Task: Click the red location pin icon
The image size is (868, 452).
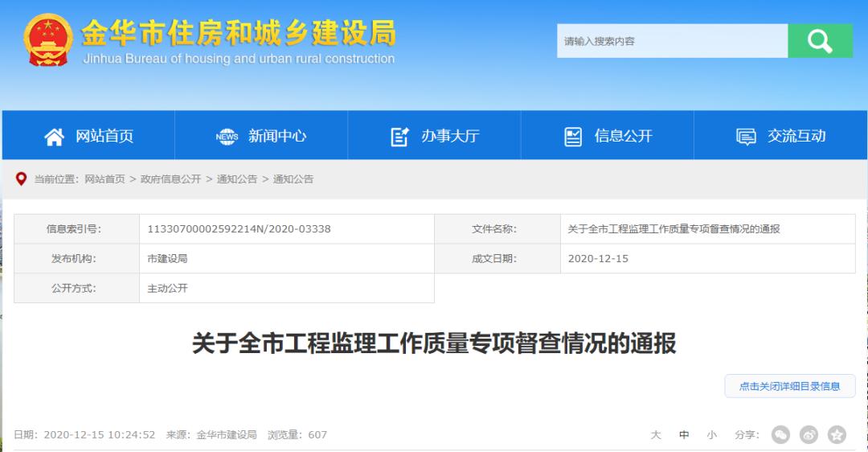Action: click(x=22, y=179)
